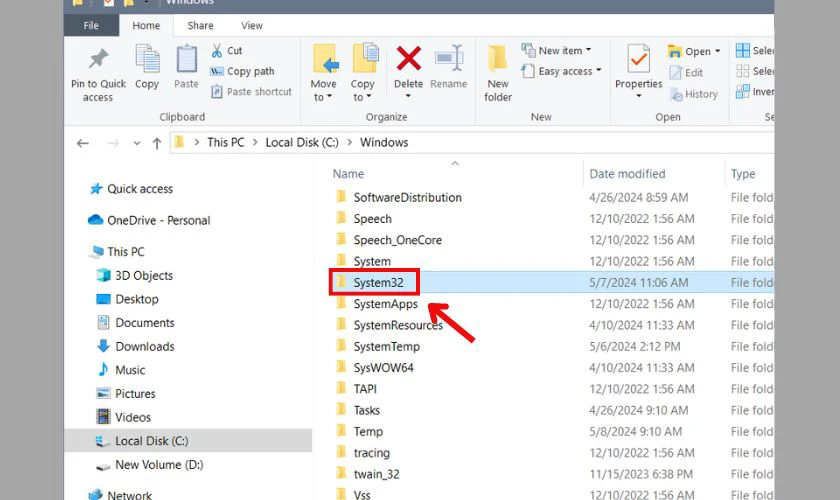Screen dimensions: 840x500
Task: Click the Cut scissors icon
Action: tap(216, 50)
